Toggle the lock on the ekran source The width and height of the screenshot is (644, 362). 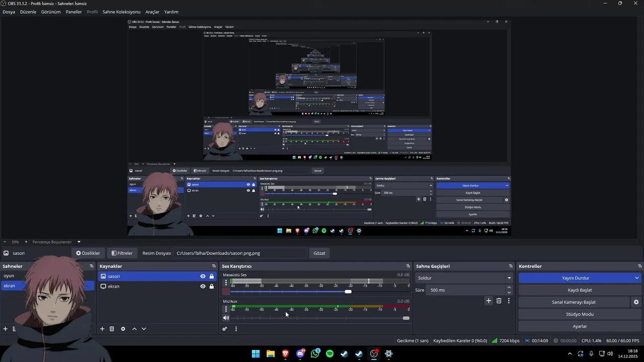click(x=211, y=286)
